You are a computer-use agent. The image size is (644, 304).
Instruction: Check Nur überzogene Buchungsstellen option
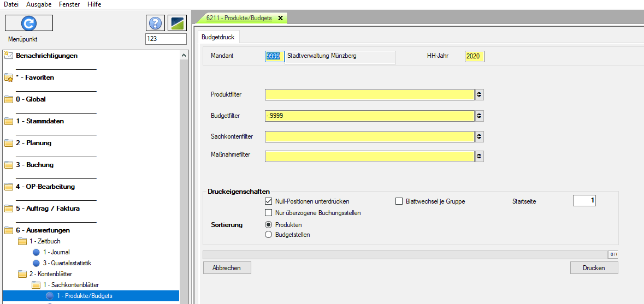coord(268,213)
